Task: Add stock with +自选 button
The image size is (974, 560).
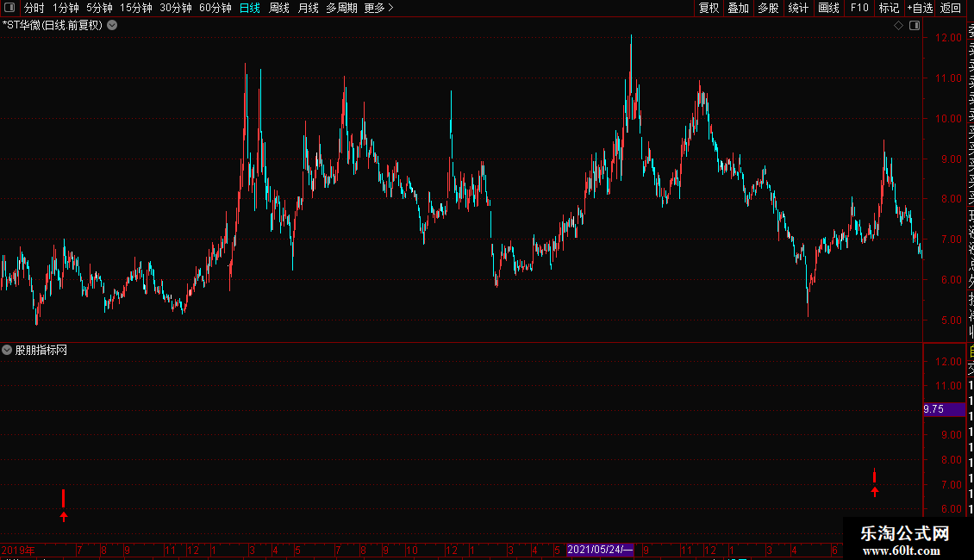Action: (x=920, y=8)
